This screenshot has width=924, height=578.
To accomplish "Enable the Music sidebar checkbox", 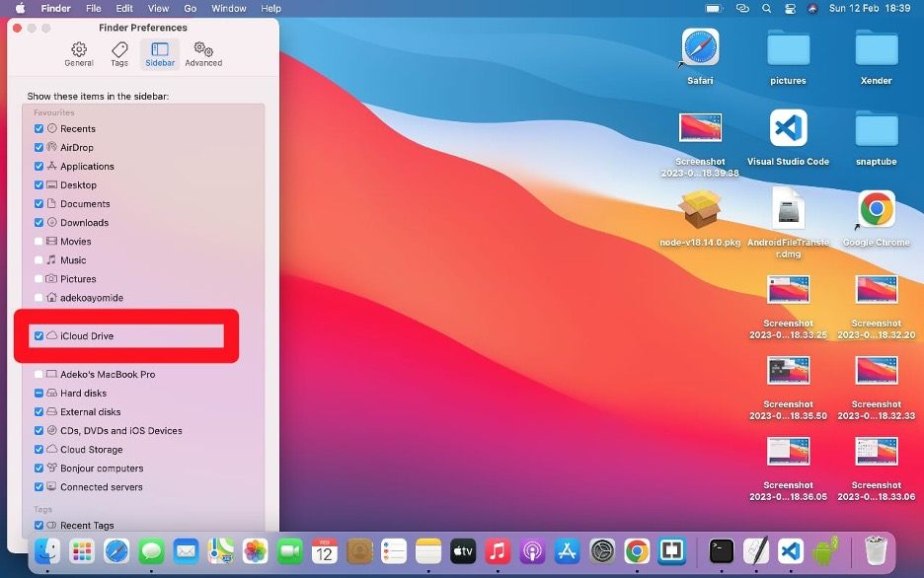I will click(38, 260).
